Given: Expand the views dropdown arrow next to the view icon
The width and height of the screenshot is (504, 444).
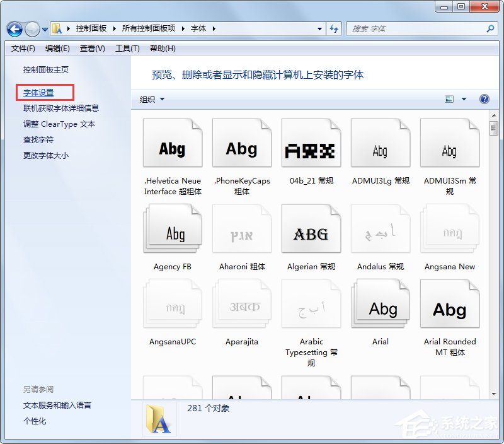Looking at the screenshot, I should pos(463,99).
